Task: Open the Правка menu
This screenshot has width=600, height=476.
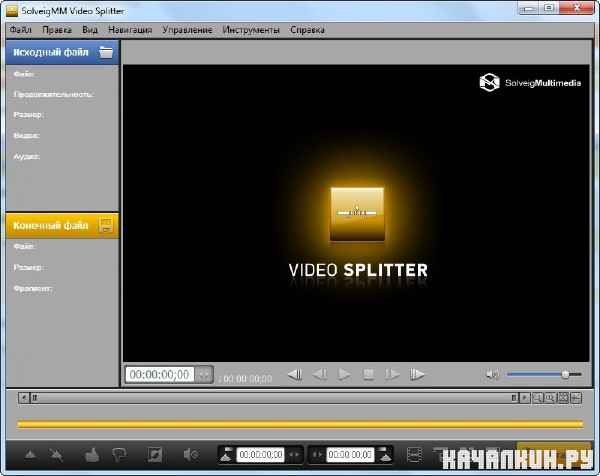Action: tap(57, 30)
